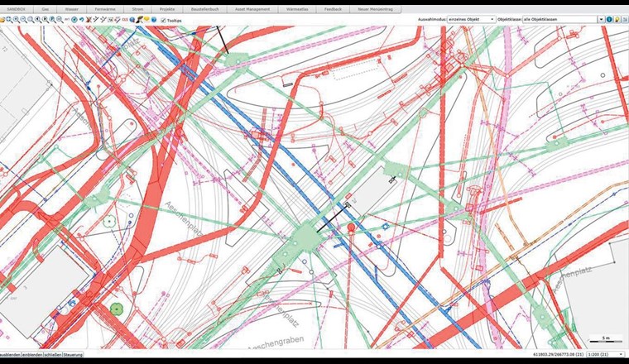The height and width of the screenshot is (364, 629).
Task: Open the Auswahlmodus dropdown
Action: [468, 18]
